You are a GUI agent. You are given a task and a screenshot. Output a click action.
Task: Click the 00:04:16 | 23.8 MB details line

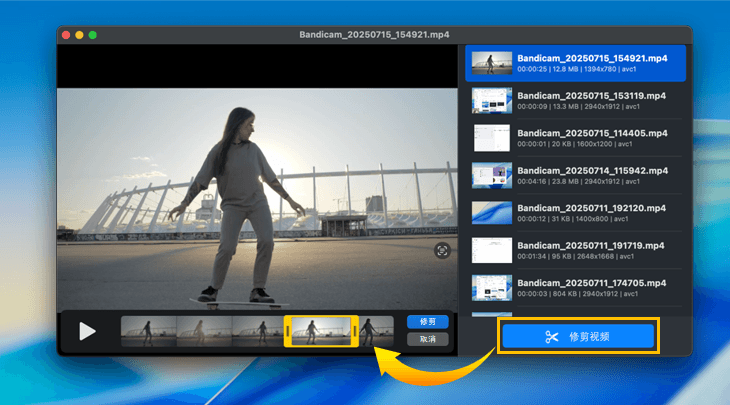578,182
